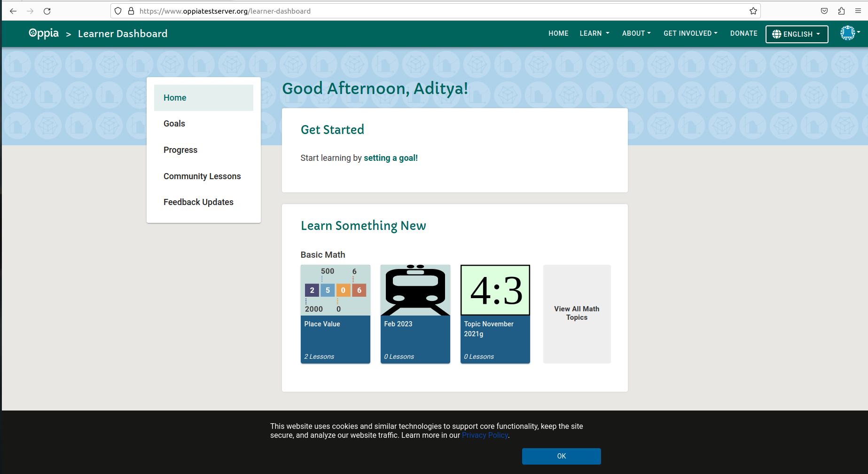Reload the current page
Image resolution: width=868 pixels, height=474 pixels.
coord(47,11)
